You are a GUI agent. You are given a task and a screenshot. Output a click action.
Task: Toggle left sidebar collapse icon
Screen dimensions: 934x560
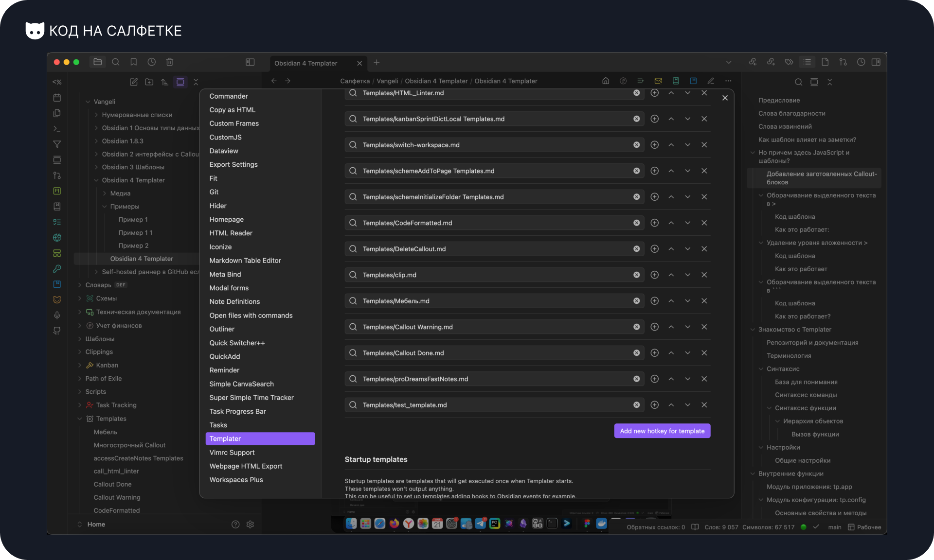click(x=250, y=62)
